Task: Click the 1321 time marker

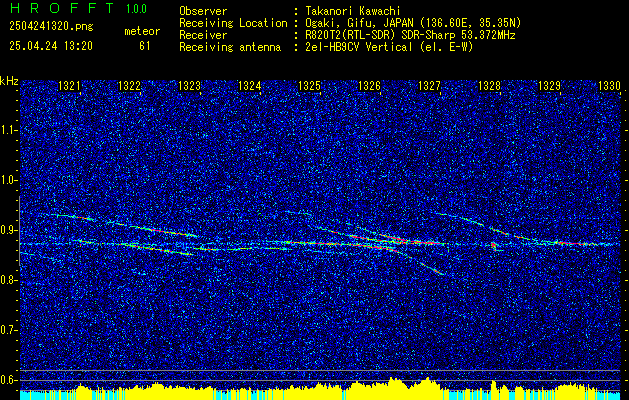Action: (x=69, y=86)
